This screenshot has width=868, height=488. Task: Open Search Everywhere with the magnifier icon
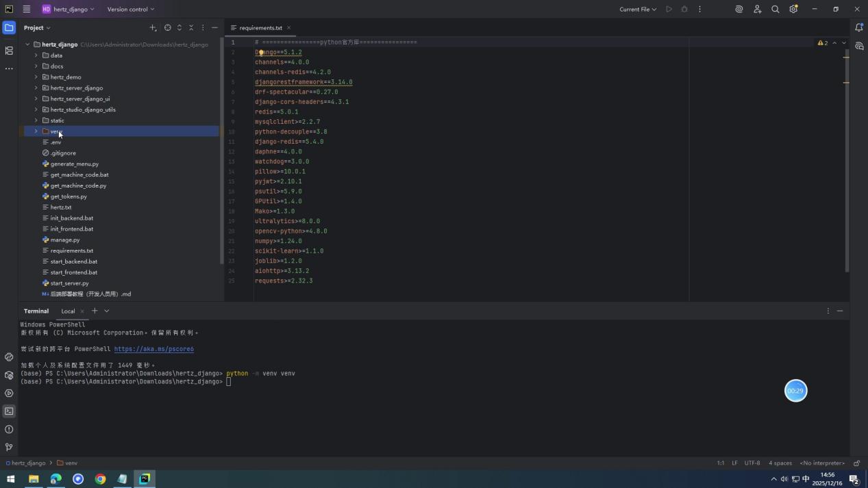click(776, 9)
